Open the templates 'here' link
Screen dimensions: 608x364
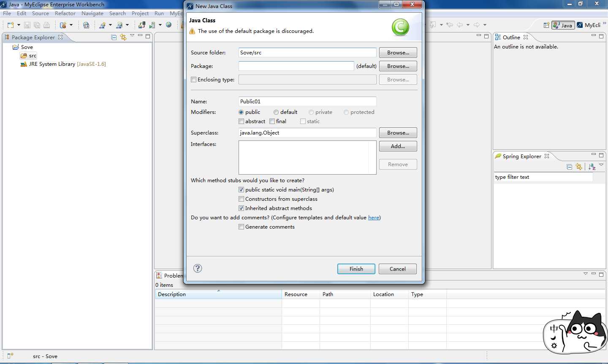click(374, 218)
